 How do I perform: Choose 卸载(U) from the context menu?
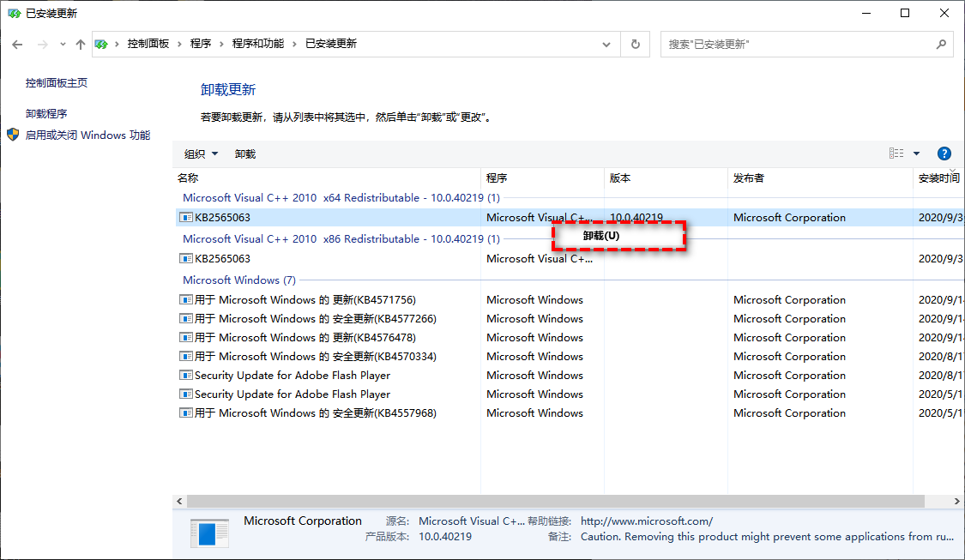(618, 236)
